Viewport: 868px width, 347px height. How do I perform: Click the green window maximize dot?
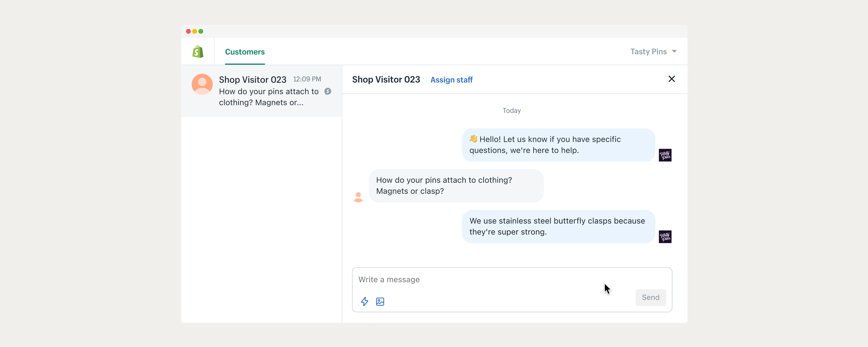(201, 31)
